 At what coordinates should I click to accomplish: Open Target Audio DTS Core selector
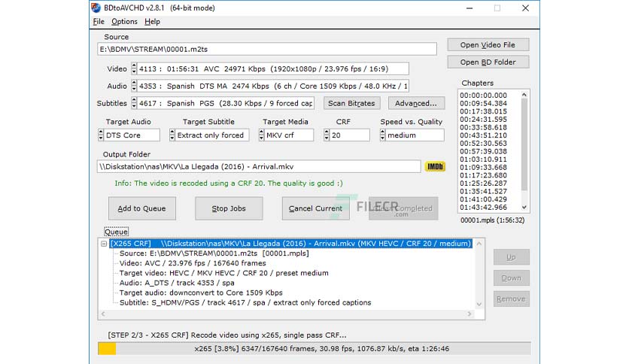point(129,135)
